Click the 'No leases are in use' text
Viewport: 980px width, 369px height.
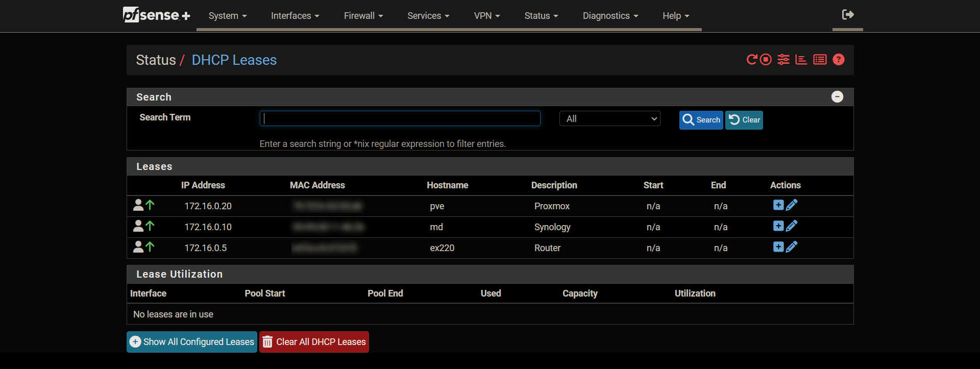tap(173, 314)
